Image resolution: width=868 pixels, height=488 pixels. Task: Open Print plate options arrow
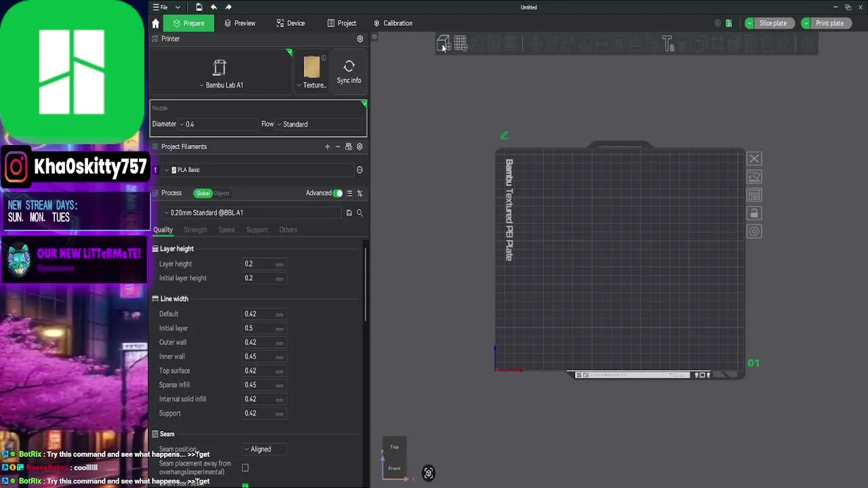pyautogui.click(x=806, y=23)
